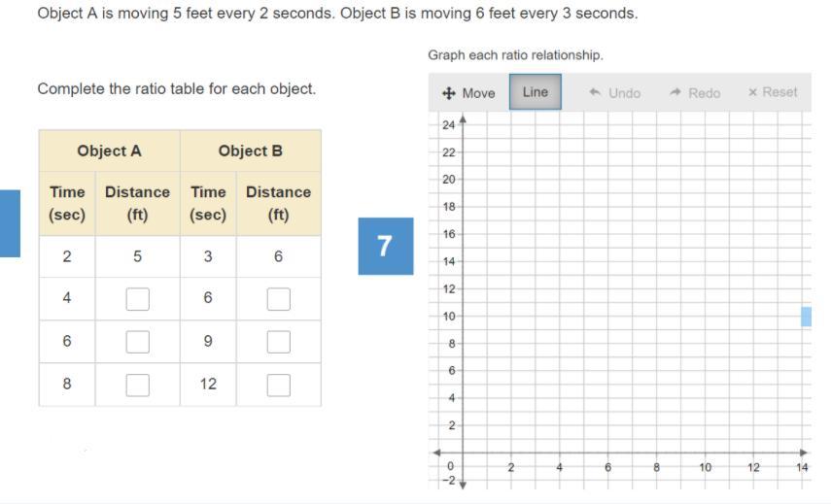
Task: Click the blue tab at left edge
Action: click(10, 223)
